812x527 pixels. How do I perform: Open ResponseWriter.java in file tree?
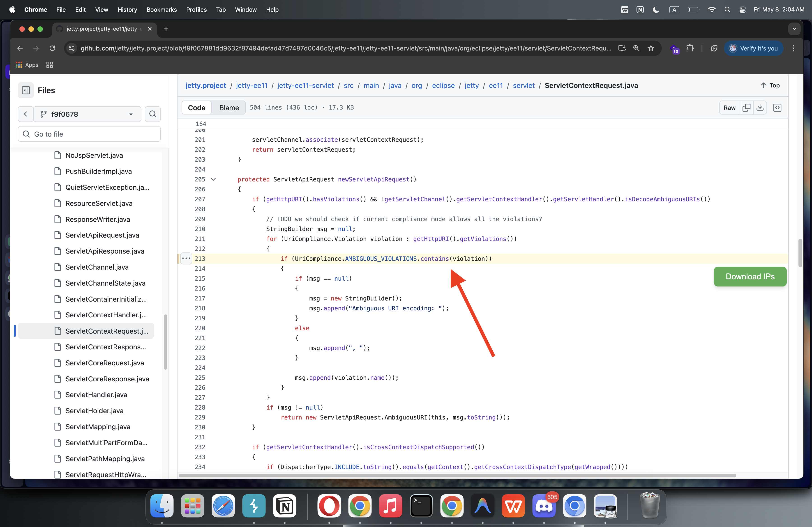tap(98, 219)
